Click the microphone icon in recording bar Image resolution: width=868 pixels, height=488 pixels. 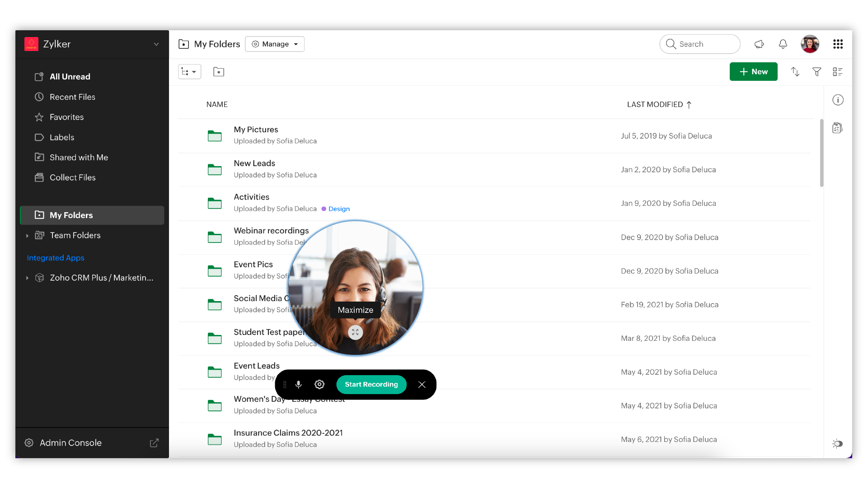tap(298, 385)
